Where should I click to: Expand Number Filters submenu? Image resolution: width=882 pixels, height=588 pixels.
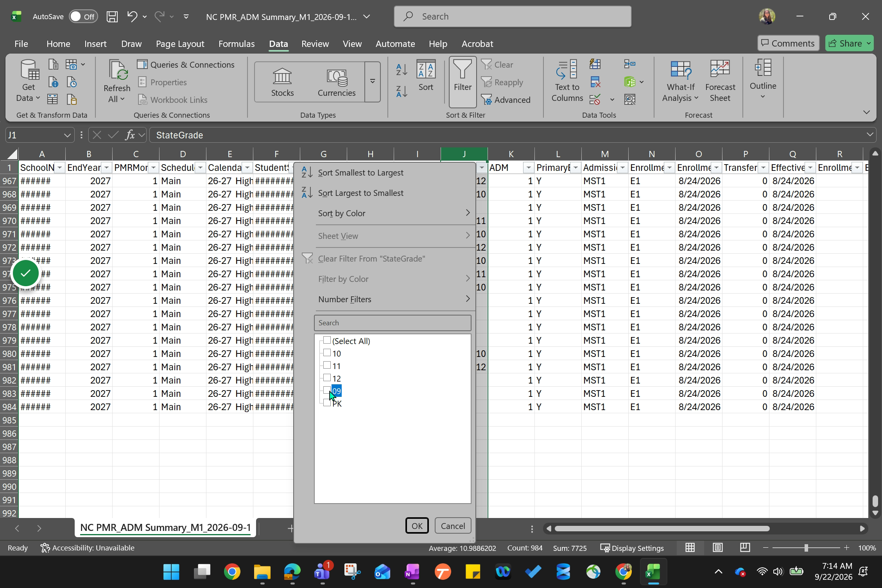(x=394, y=299)
